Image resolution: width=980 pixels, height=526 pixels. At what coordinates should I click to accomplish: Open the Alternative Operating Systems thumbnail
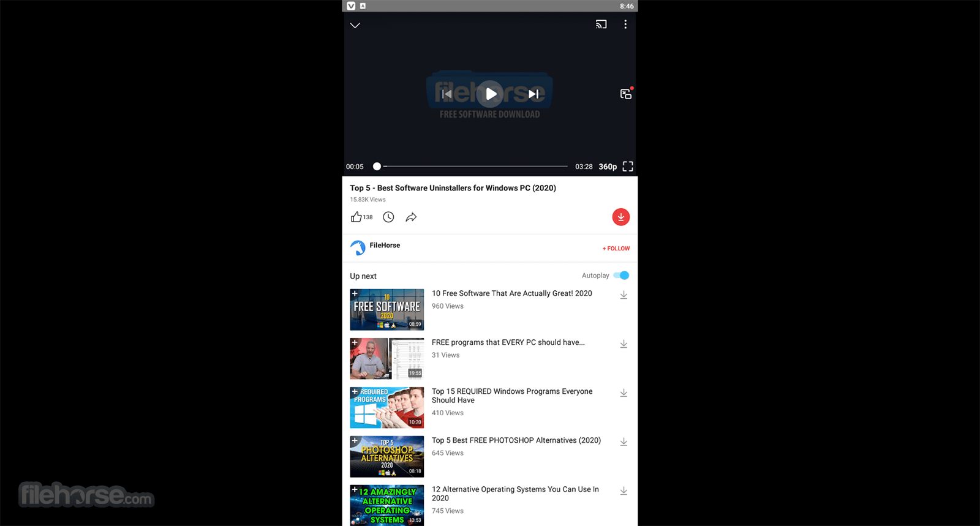point(387,505)
